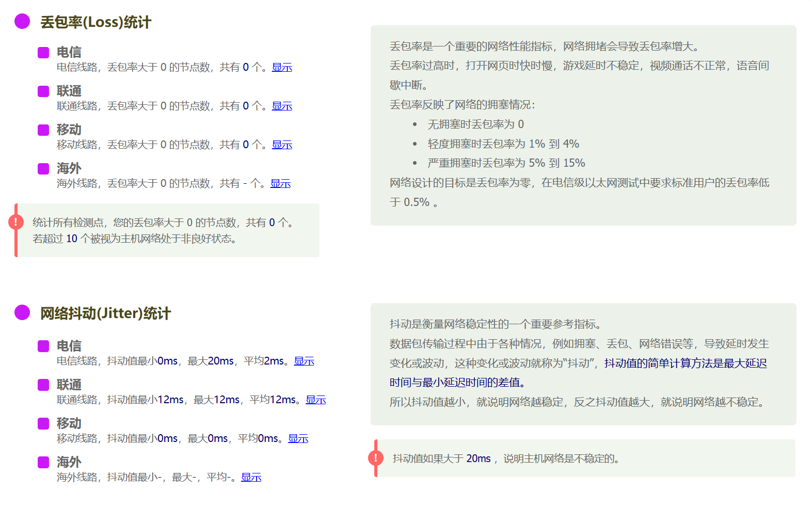Screen dimensions: 812x507
Task: Click 海外 jitter values '最小-，最大-'
Action: [167, 477]
